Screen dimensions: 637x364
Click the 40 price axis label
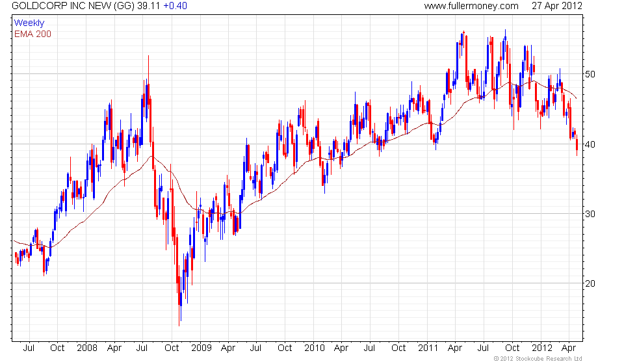[x=590, y=144]
